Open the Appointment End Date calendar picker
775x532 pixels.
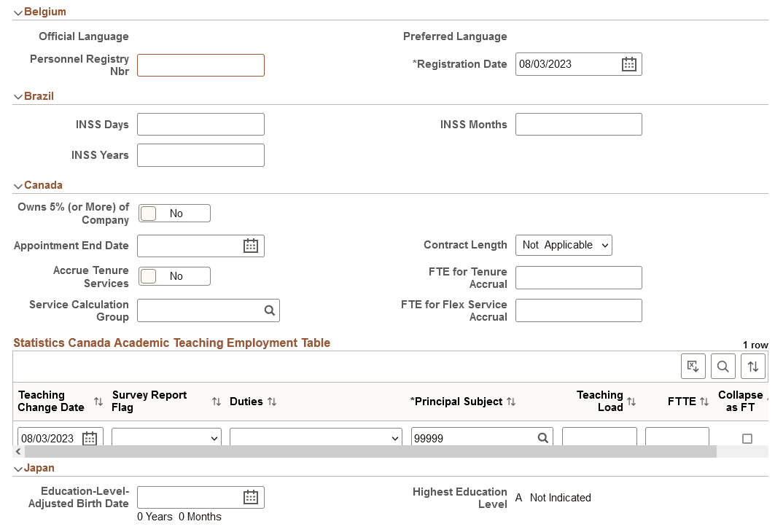(251, 246)
